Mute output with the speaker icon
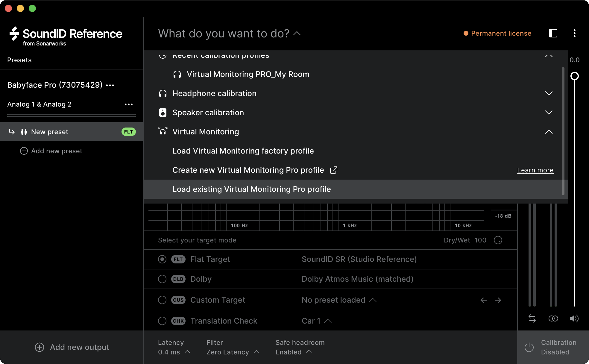This screenshot has width=589, height=364. (x=574, y=318)
